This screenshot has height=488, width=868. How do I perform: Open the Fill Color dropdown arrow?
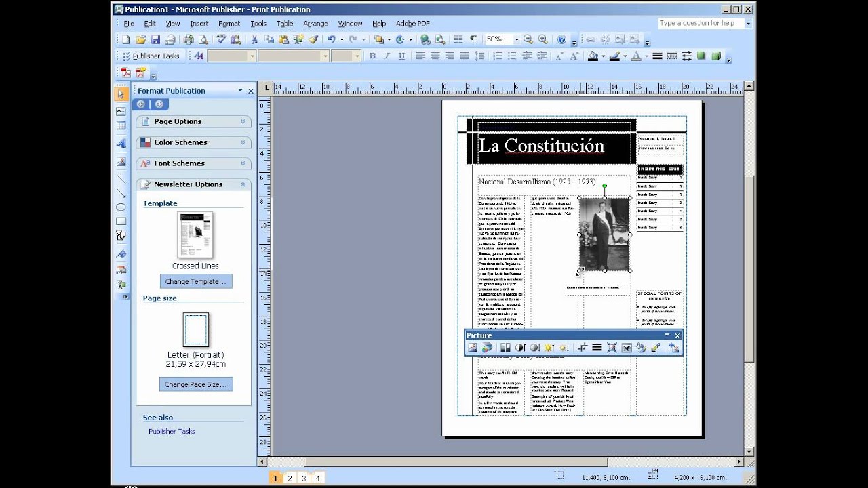tap(603, 56)
